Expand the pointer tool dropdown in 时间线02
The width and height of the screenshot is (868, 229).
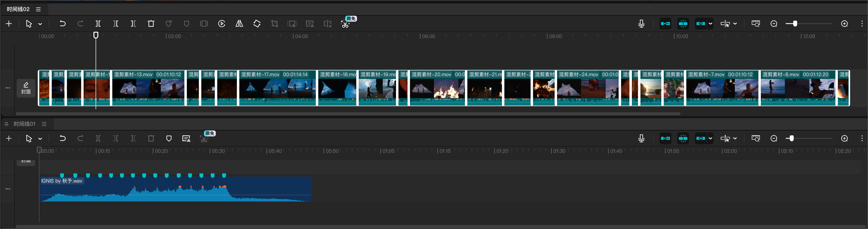40,24
